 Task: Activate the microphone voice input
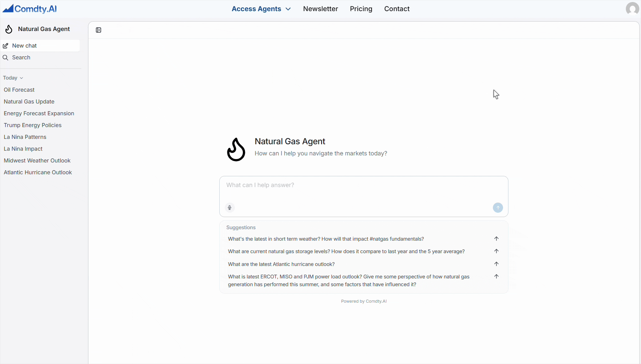230,208
